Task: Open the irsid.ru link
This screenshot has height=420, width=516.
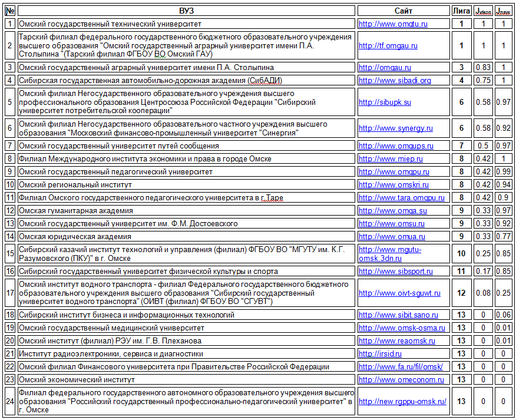Action: coord(380,354)
